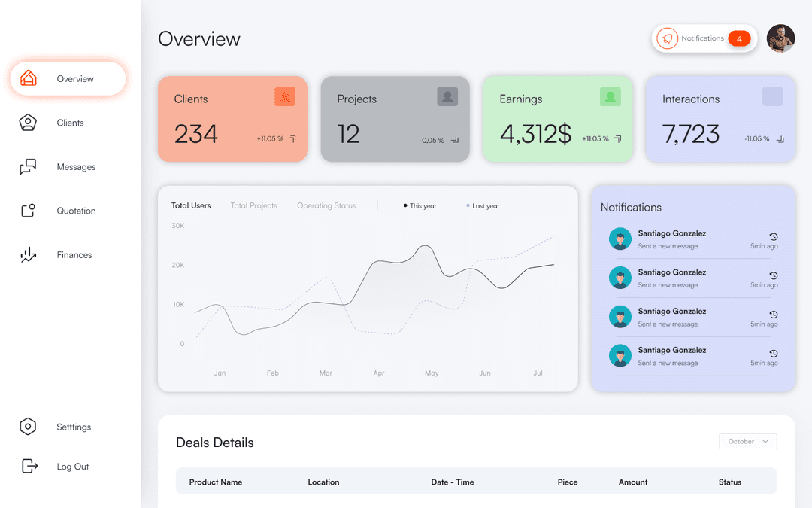This screenshot has width=812, height=508.
Task: Click the Settings hexagon icon
Action: point(28,427)
